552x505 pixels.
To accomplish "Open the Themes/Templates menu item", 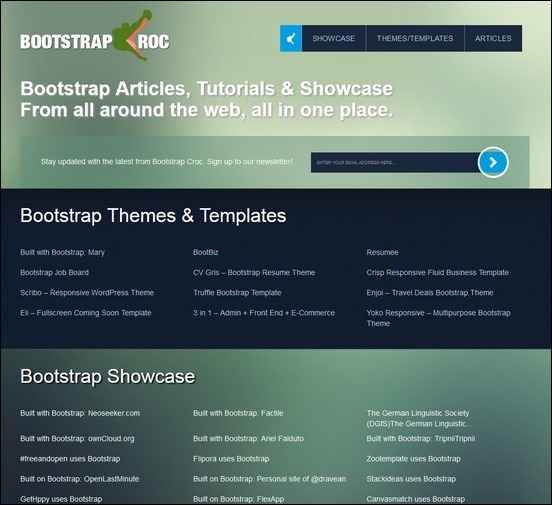I will tap(415, 38).
